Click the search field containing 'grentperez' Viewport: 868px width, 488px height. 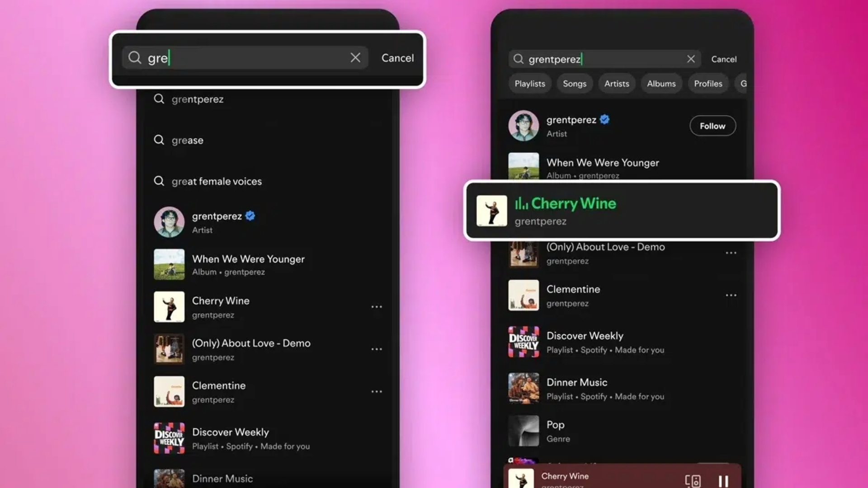tap(604, 59)
